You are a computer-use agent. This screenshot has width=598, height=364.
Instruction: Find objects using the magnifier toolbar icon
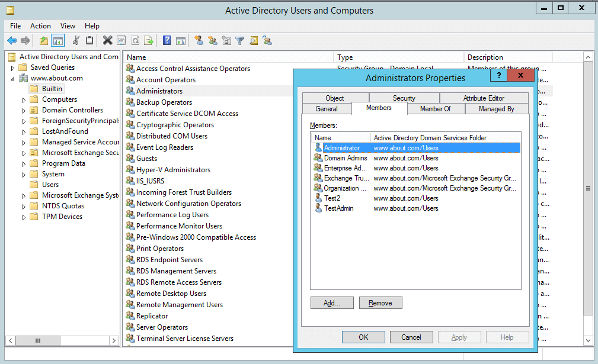click(254, 40)
